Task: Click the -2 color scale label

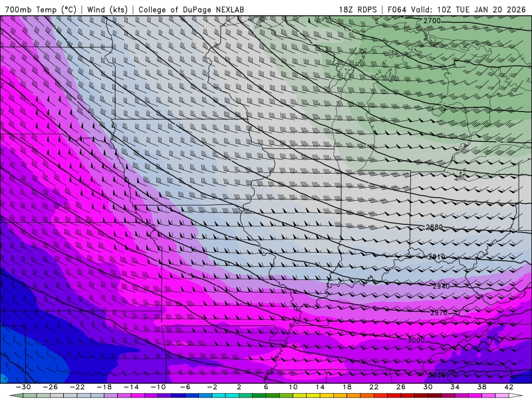Action: 212,387
